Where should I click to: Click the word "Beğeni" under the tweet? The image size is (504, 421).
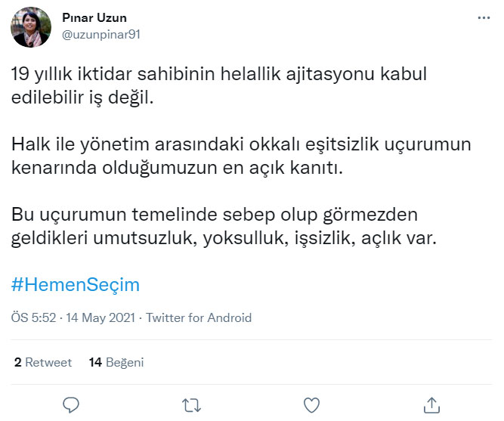coord(125,362)
